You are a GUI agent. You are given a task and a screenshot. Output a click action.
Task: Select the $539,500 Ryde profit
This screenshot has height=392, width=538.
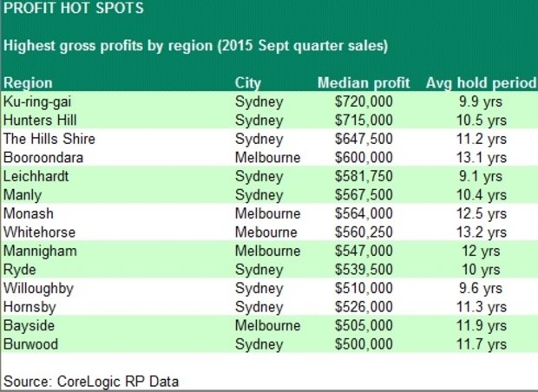[x=364, y=270]
